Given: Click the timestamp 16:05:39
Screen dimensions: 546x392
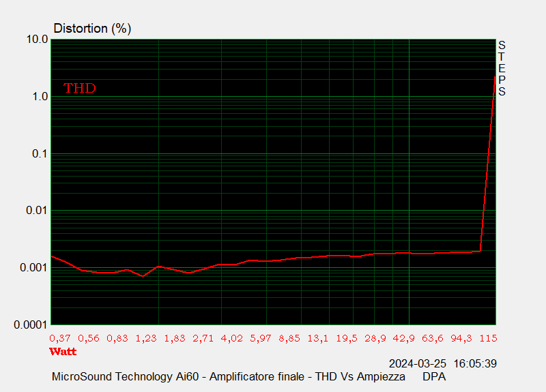Looking at the screenshot, I should [x=475, y=363].
